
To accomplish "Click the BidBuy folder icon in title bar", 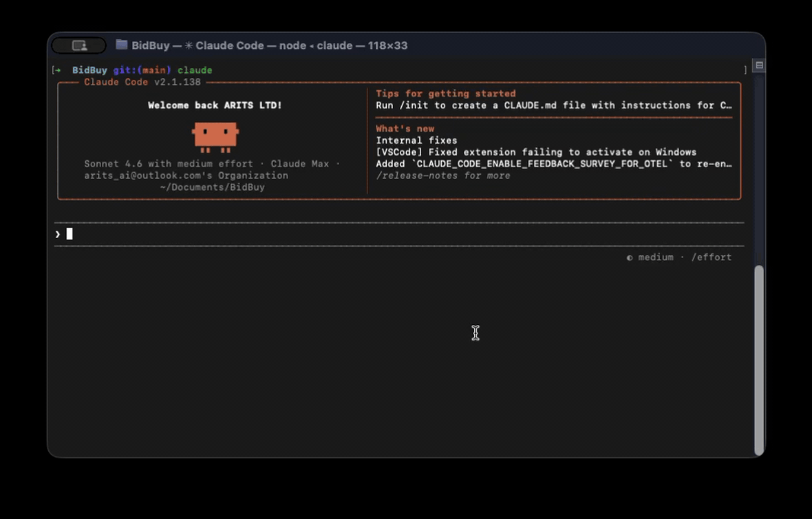I will tap(122, 45).
